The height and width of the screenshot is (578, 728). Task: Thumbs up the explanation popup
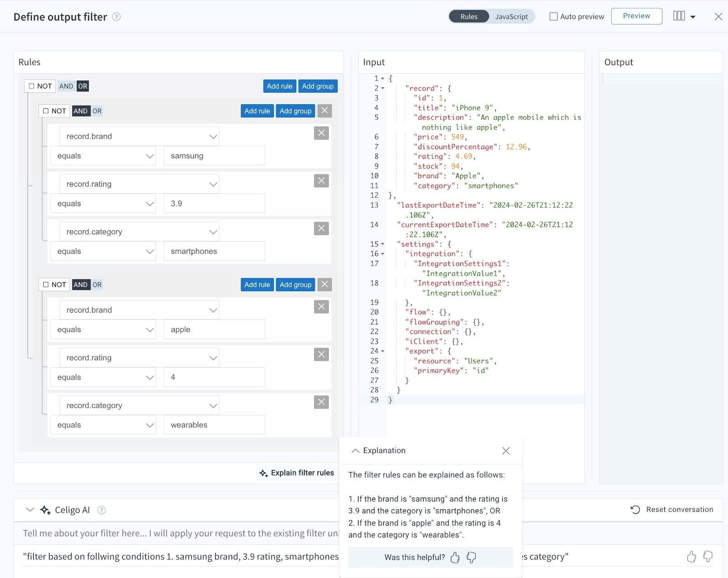(x=455, y=557)
